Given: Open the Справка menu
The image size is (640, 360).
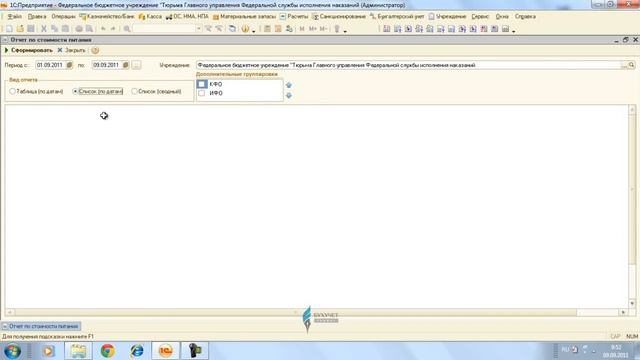Looking at the screenshot, I should coord(525,16).
